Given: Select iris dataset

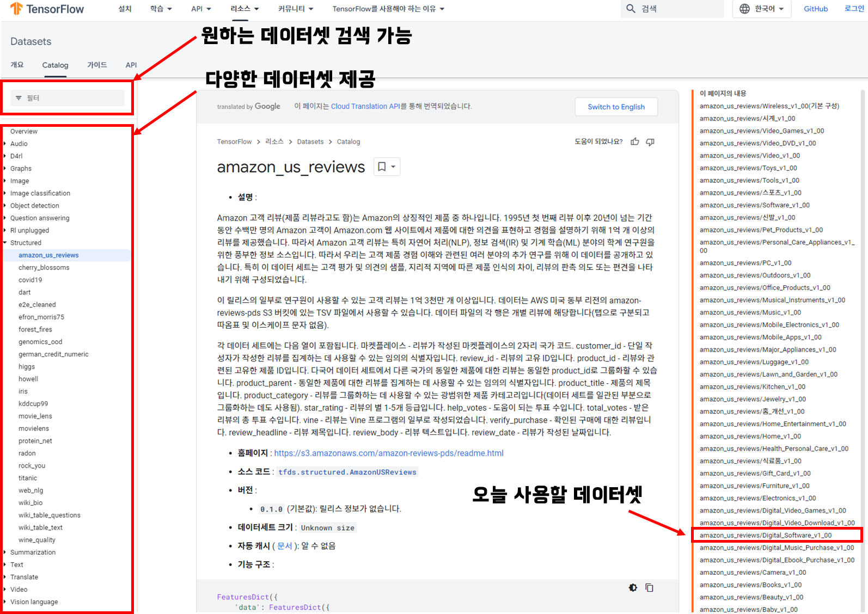Looking at the screenshot, I should [23, 391].
